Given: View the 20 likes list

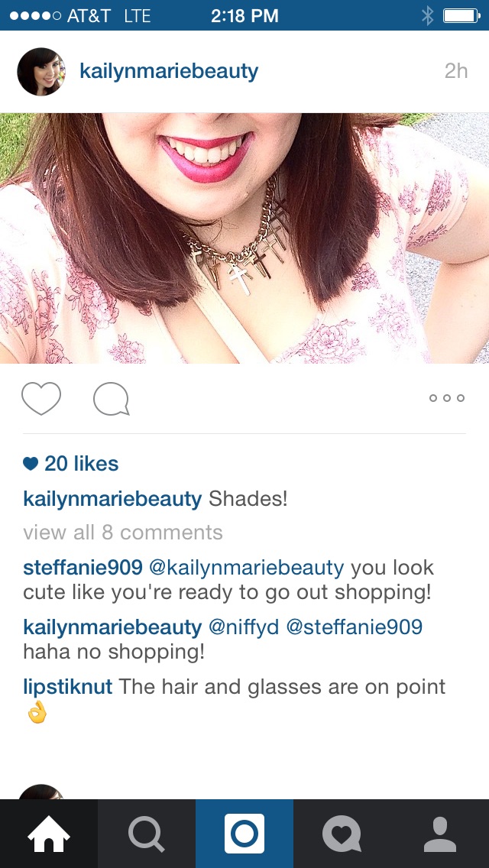Looking at the screenshot, I should point(71,464).
